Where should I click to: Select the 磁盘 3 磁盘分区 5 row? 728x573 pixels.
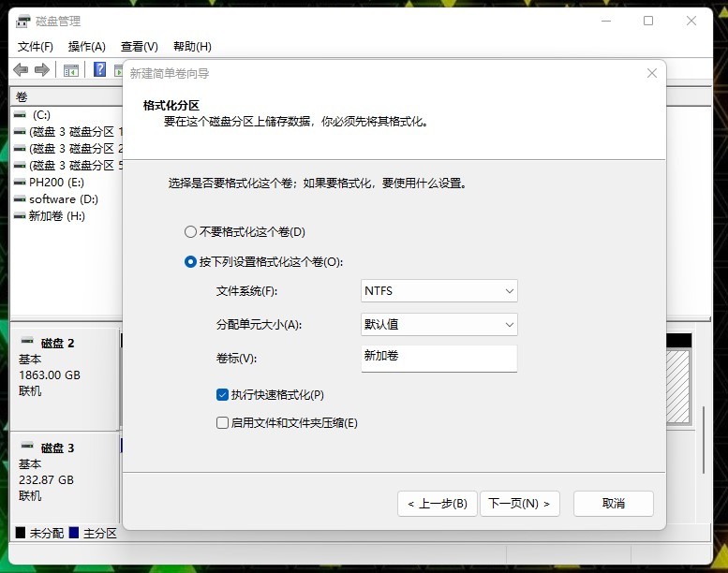click(67, 165)
